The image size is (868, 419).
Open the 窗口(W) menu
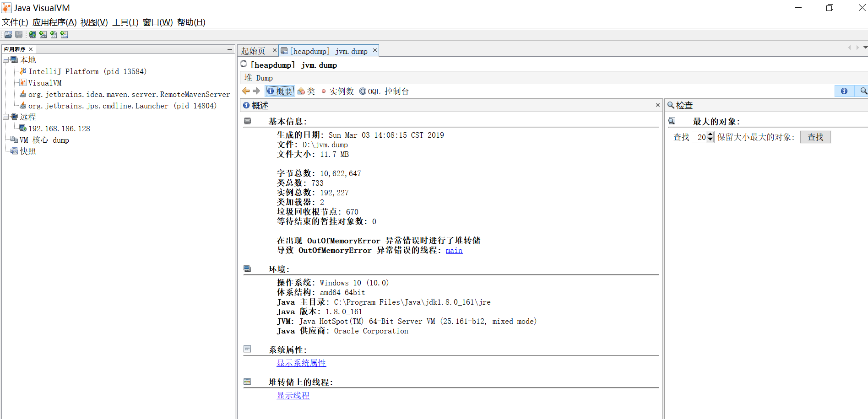pos(158,22)
